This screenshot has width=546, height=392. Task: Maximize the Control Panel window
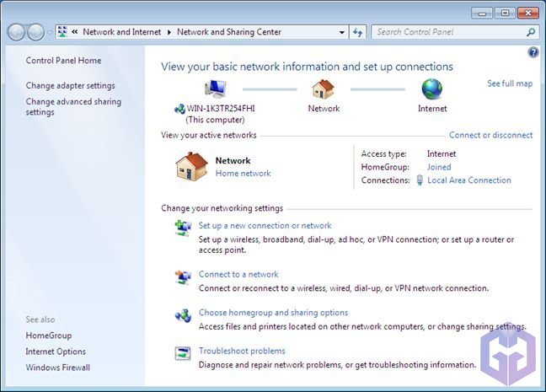coord(505,13)
